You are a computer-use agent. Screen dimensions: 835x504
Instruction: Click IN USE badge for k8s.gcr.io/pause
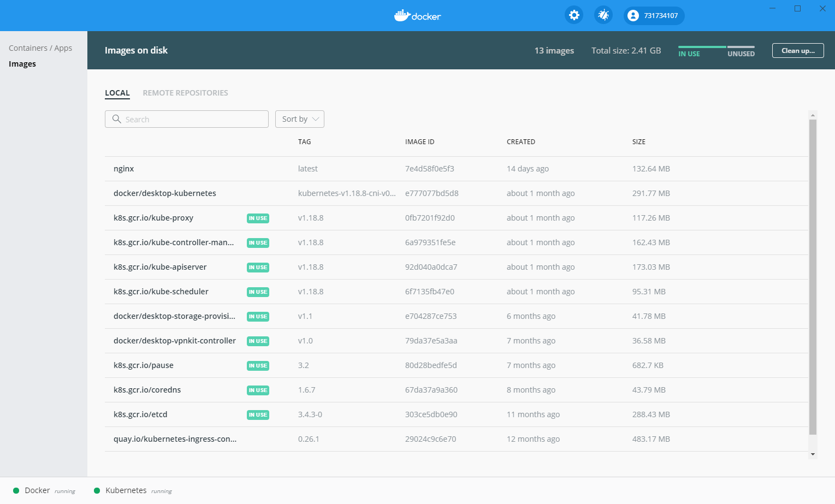point(258,366)
